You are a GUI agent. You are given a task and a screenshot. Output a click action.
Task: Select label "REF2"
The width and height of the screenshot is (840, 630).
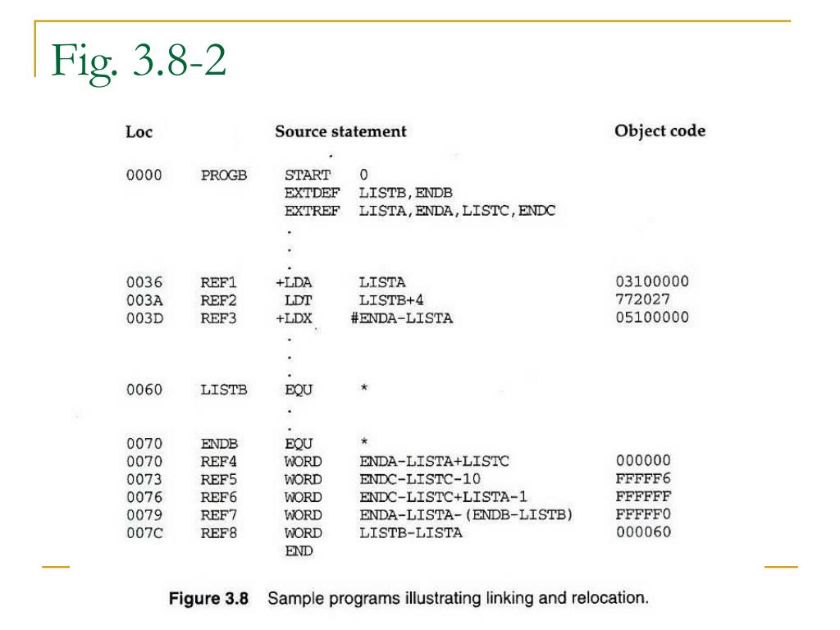[218, 300]
